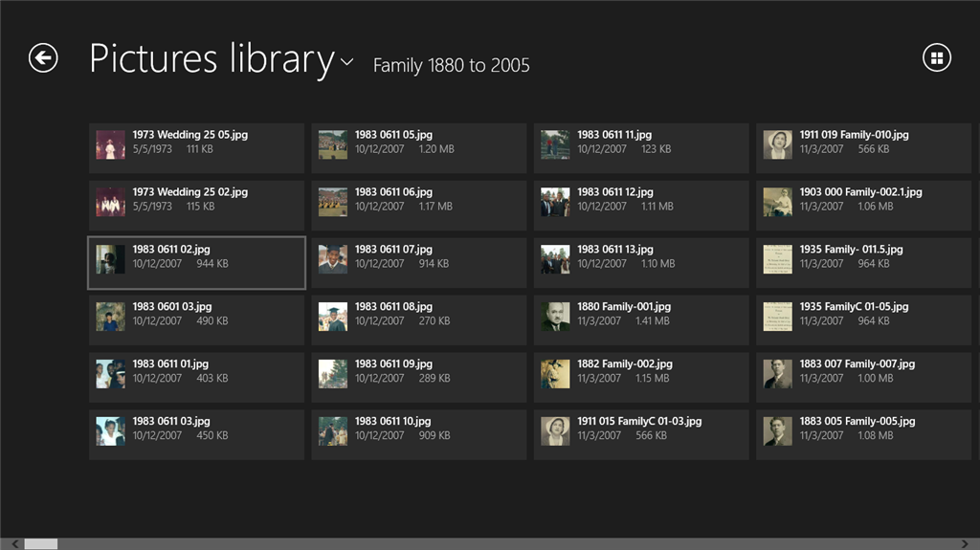The height and width of the screenshot is (550, 980).
Task: Select thumbnail of 1983 0601 03.jpg
Action: point(110,317)
